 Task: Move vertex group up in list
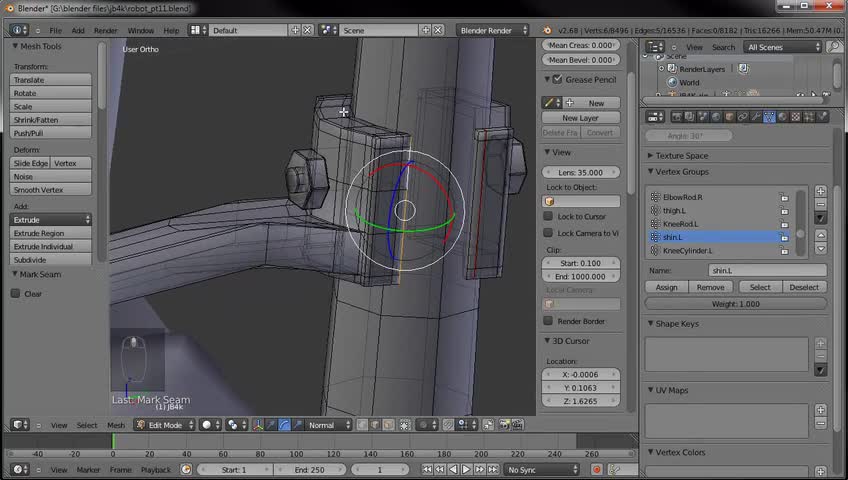click(821, 235)
